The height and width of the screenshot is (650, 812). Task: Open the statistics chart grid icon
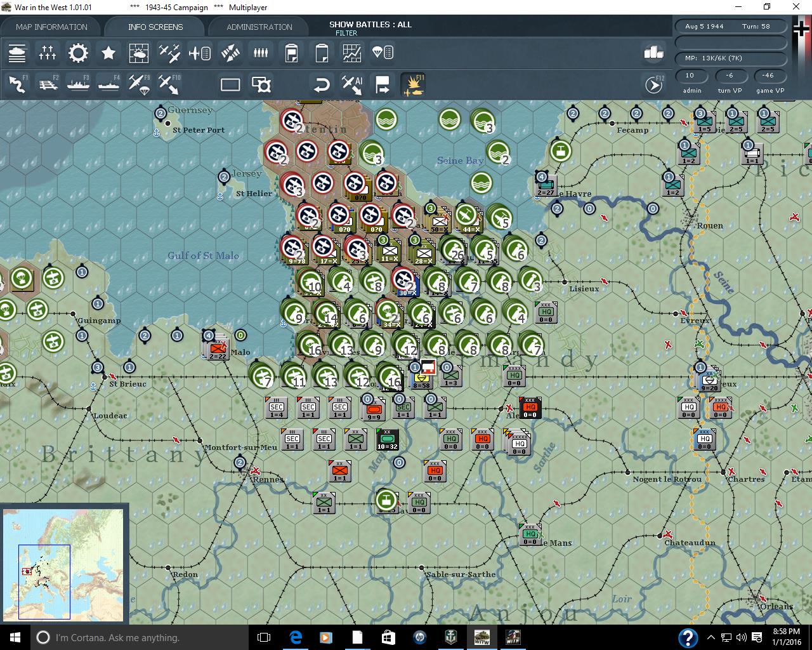(352, 53)
